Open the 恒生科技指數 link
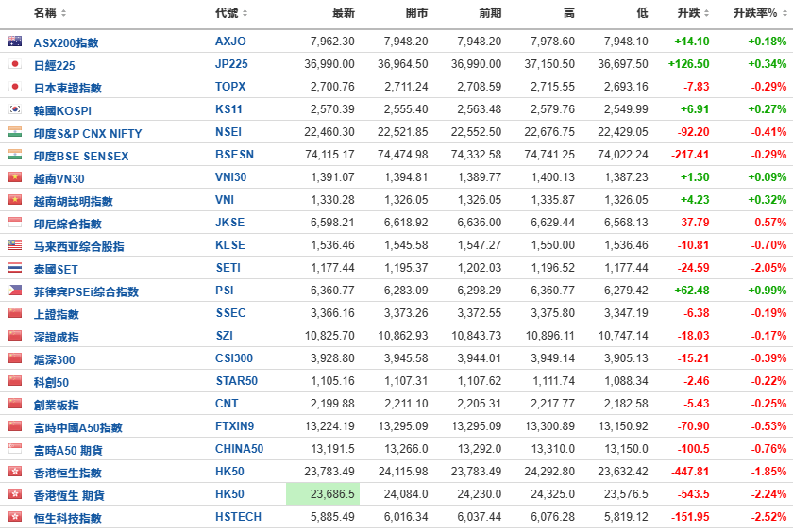Image resolution: width=793 pixels, height=532 pixels. (x=68, y=519)
